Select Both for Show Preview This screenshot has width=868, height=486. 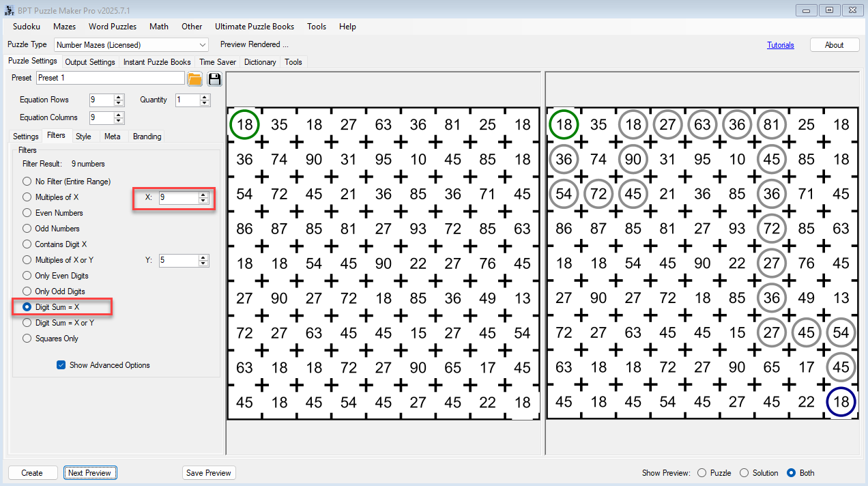[801, 473]
